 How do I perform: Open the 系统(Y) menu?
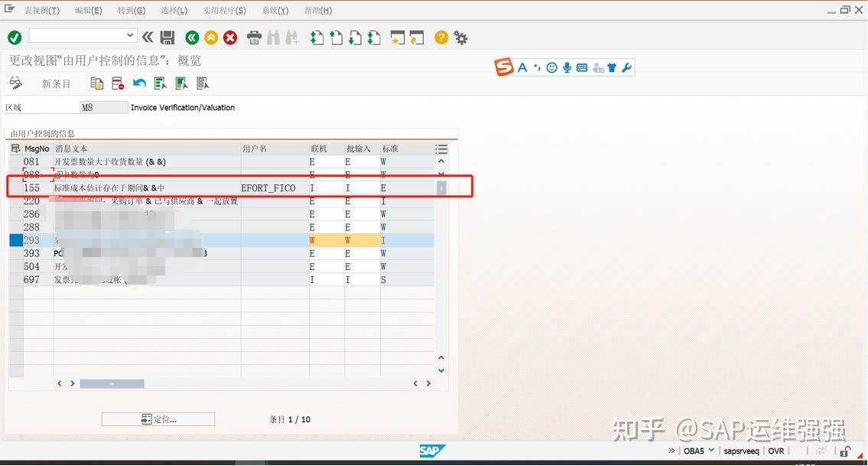coord(274,10)
